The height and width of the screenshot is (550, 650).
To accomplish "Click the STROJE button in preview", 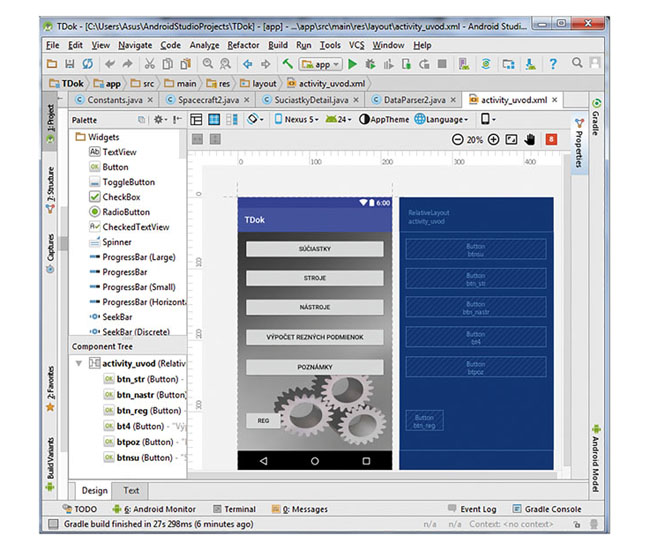I will (315, 278).
